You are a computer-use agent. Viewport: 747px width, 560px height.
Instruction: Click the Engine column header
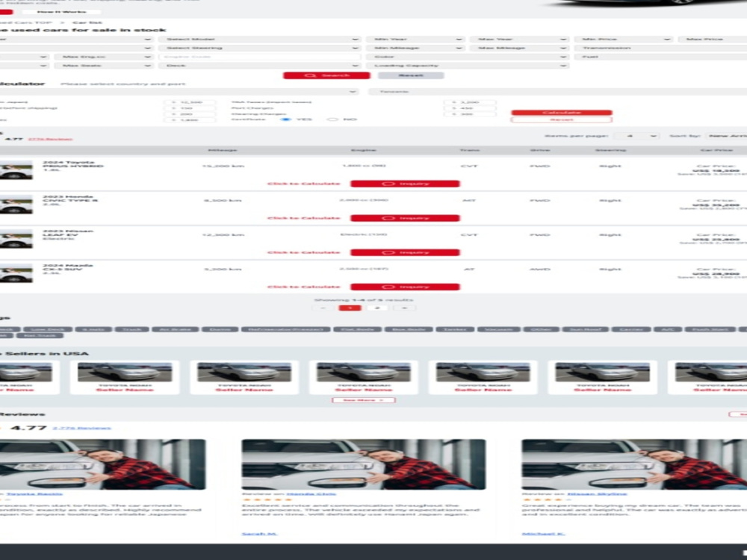coord(364,150)
